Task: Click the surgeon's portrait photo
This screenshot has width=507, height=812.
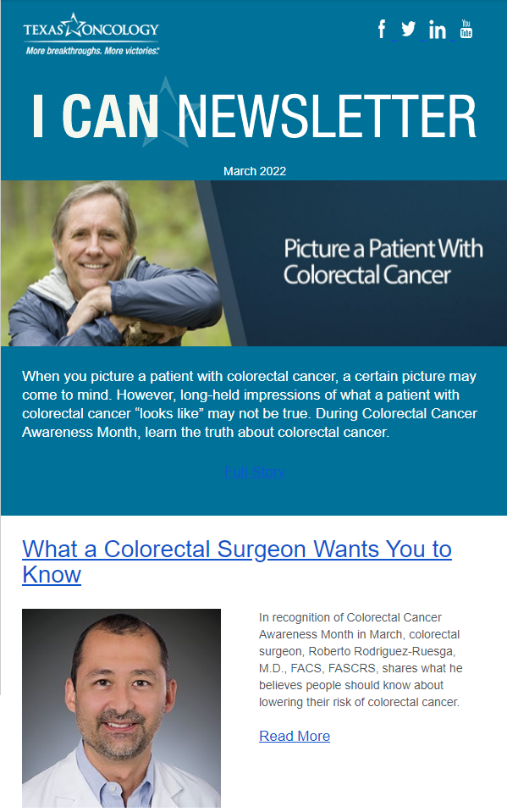Action: 121,708
